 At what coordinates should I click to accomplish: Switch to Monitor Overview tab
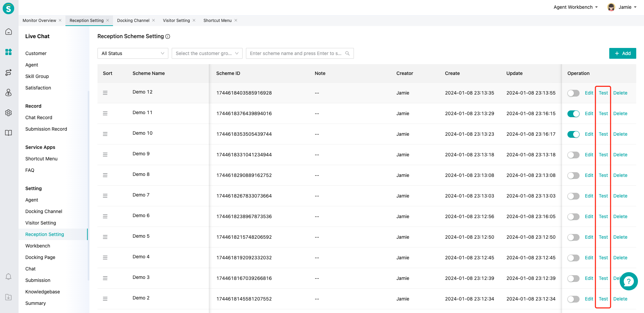(x=39, y=21)
